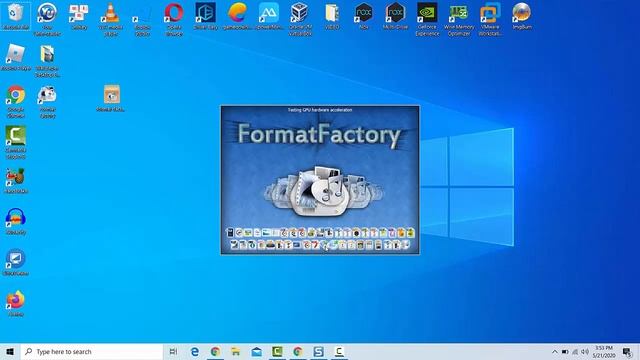Screen dimensions: 640x360
Task: Open Firefox desktop shortcut
Action: tap(16, 303)
